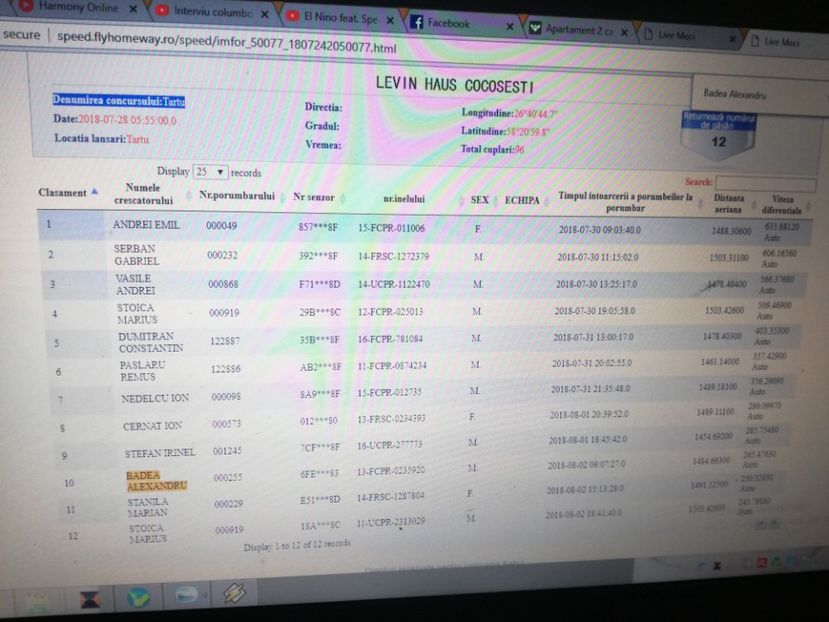Click highlighted BADEA ALEXANDRU name in table
The image size is (829, 622).
point(155,481)
